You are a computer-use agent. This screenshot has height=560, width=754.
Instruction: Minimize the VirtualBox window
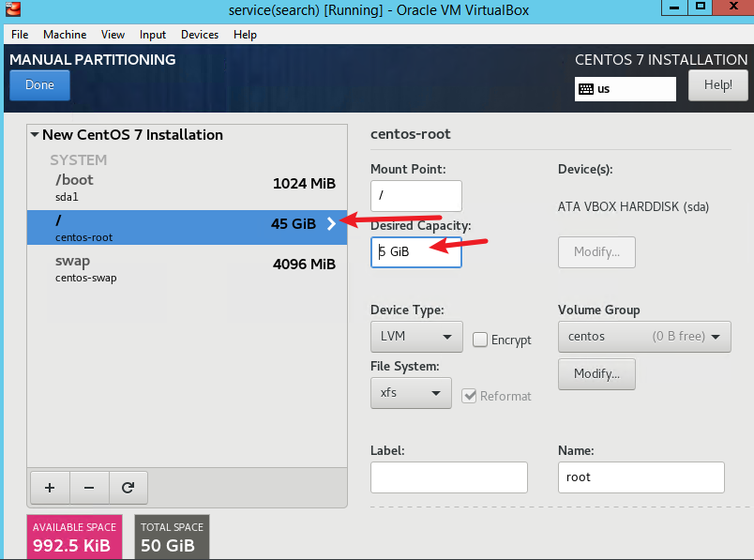[x=674, y=8]
